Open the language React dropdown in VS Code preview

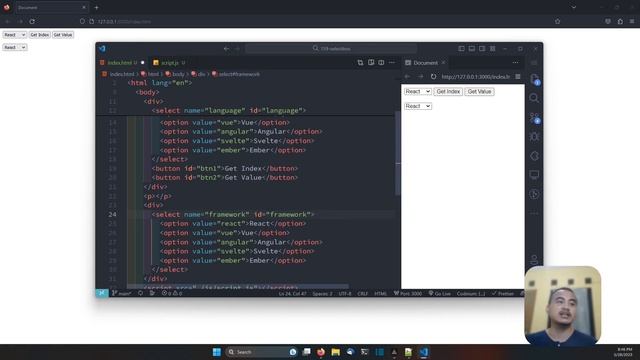(418, 91)
